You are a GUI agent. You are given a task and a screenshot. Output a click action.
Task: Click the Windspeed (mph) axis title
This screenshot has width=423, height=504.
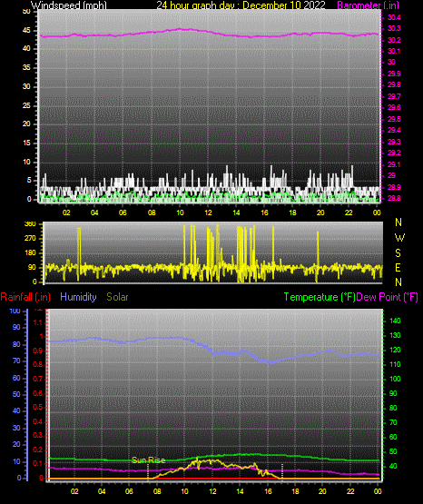pyautogui.click(x=69, y=5)
